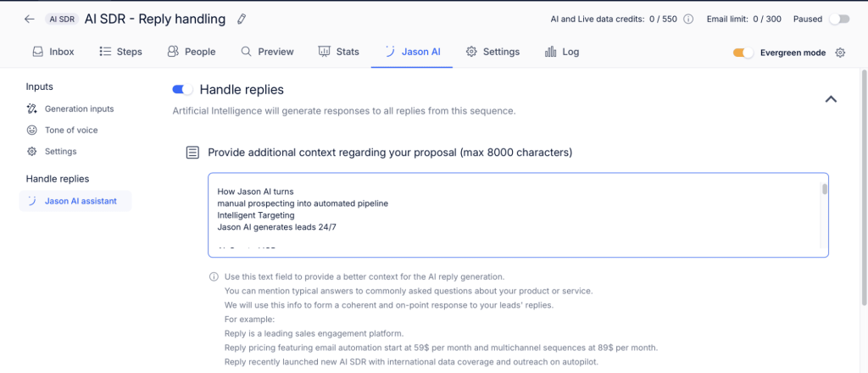This screenshot has width=868, height=373.
Task: Click the 'Evergreen mode' label
Action: coord(793,53)
